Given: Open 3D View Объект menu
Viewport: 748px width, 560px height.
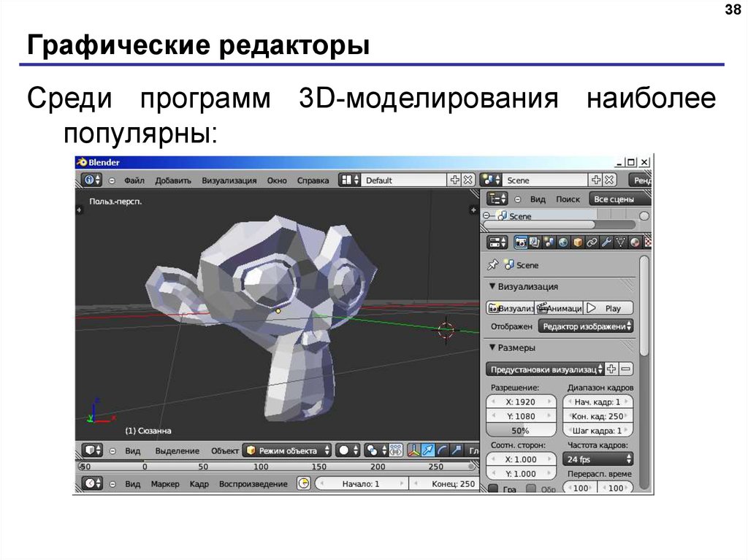Looking at the screenshot, I should (x=225, y=450).
